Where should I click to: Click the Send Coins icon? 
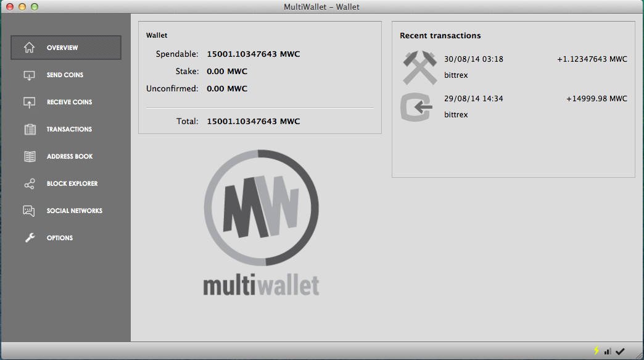point(29,75)
